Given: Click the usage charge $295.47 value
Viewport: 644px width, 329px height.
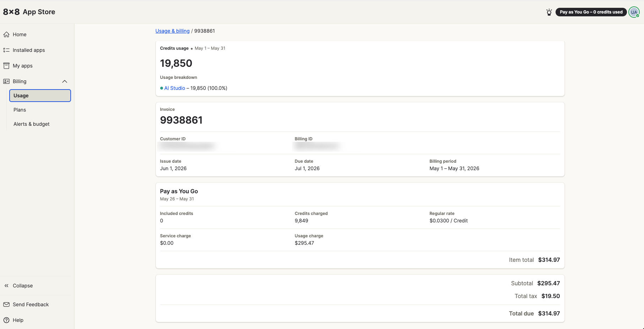Looking at the screenshot, I should pyautogui.click(x=304, y=243).
